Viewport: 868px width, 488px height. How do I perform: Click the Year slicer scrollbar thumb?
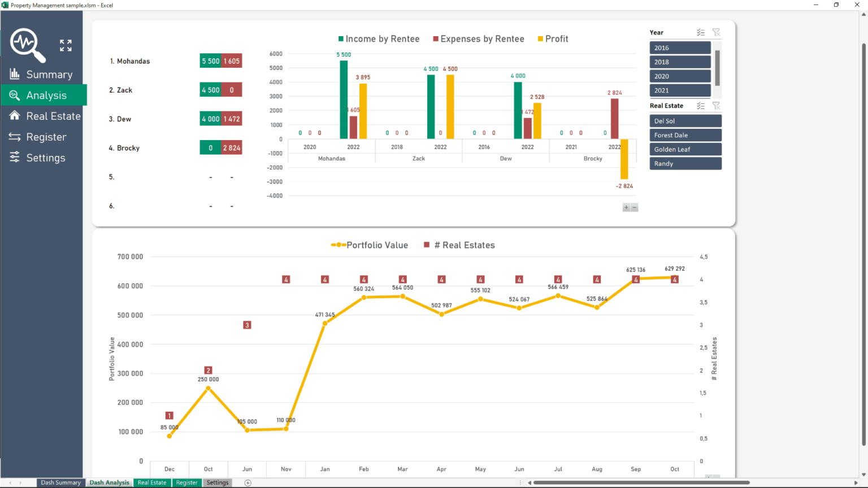pos(717,67)
